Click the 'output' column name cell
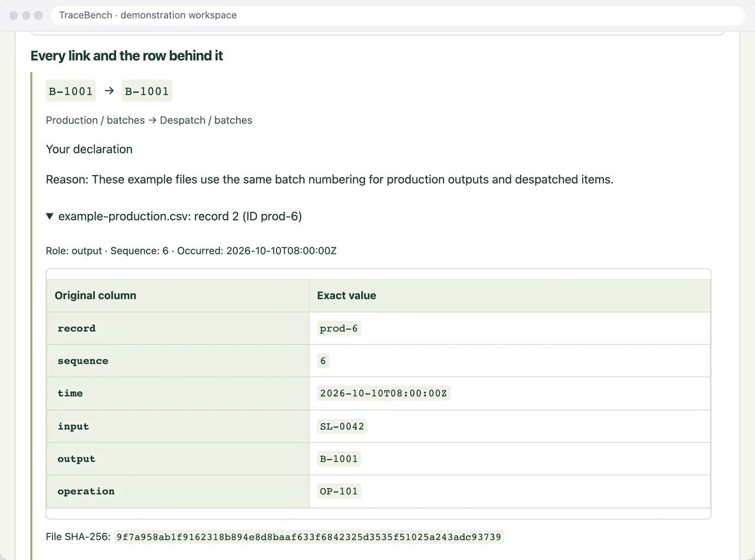 [x=178, y=459]
